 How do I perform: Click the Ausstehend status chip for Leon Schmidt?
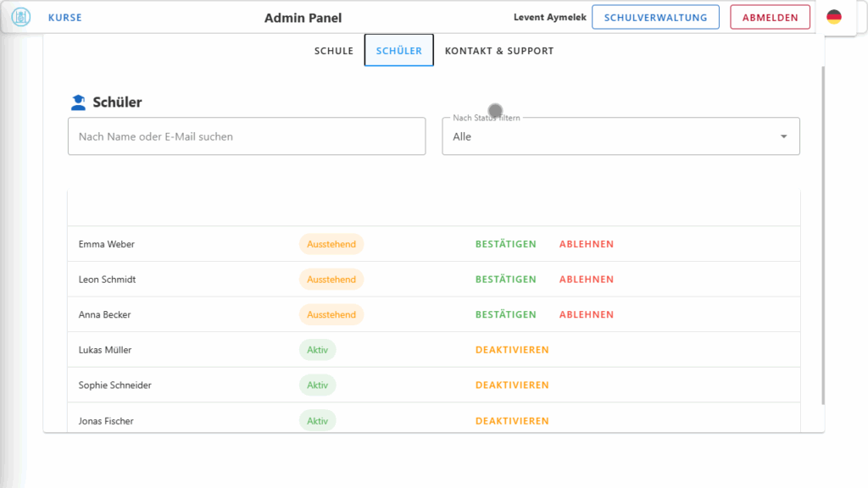[331, 280]
